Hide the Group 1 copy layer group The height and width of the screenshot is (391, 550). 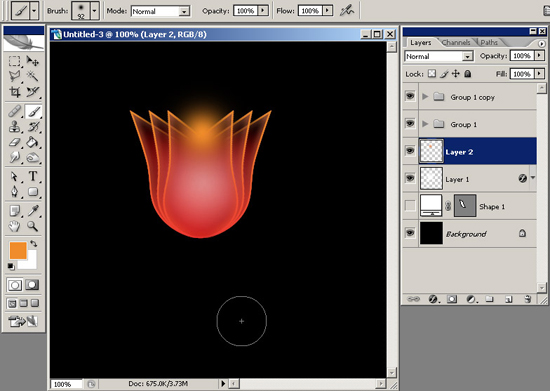tap(410, 96)
